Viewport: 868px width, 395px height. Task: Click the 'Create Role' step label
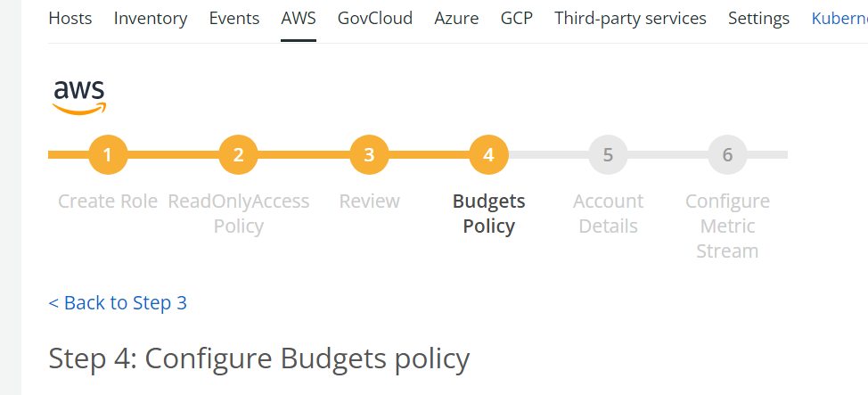[108, 202]
